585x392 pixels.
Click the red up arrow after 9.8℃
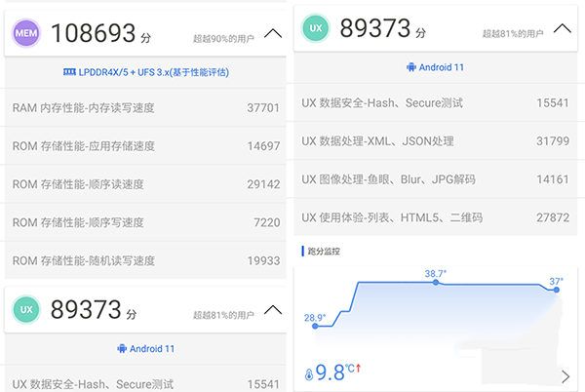point(359,368)
